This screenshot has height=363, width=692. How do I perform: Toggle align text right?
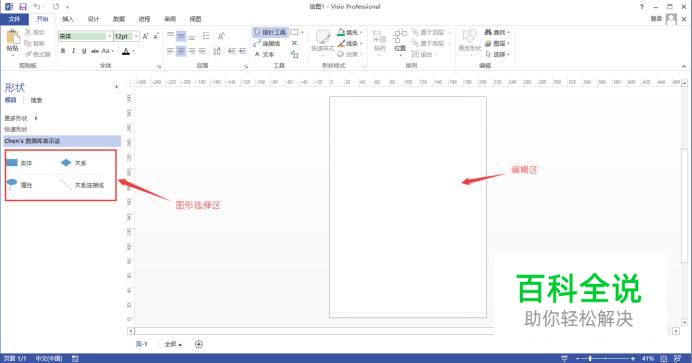pos(192,51)
